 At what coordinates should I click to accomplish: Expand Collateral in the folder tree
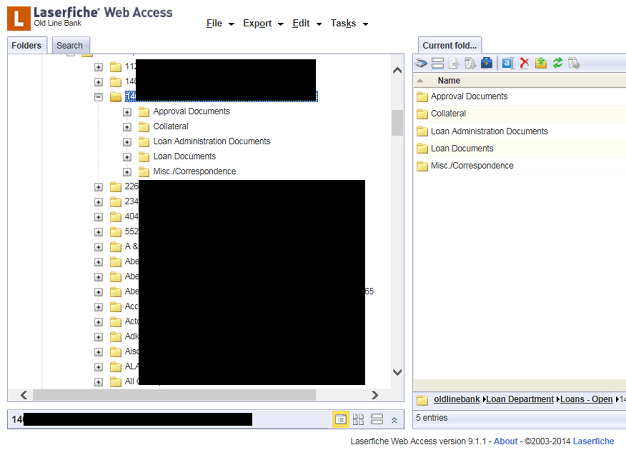click(x=127, y=127)
